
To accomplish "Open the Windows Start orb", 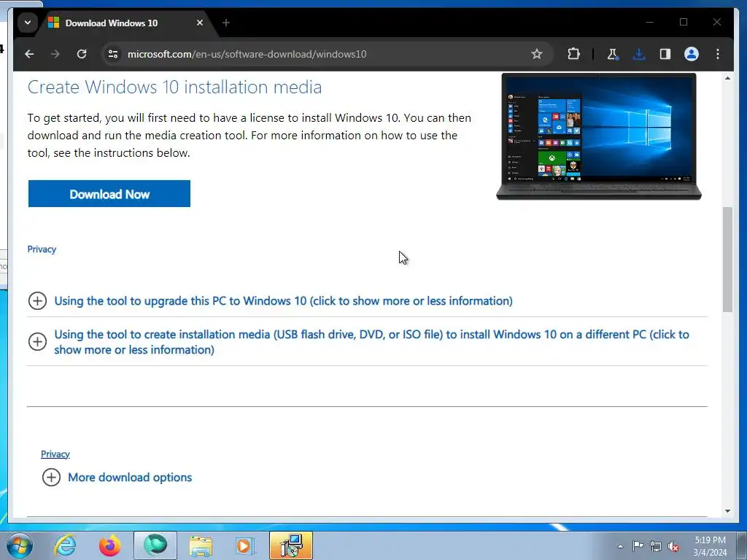I will tap(19, 545).
